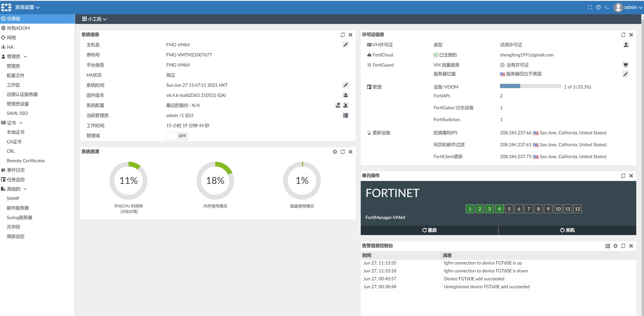The image size is (644, 316).
Task: Select SNMP from sidebar menu
Action: tap(13, 198)
